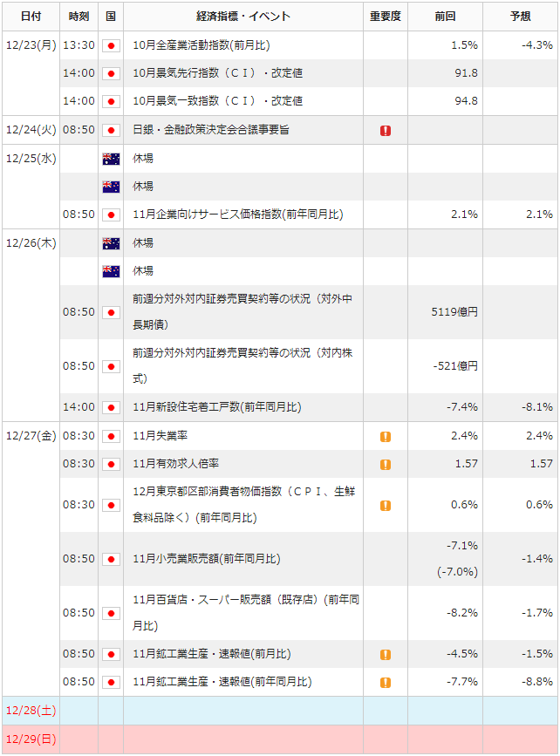Select date cell 12/24(火)

point(31,130)
